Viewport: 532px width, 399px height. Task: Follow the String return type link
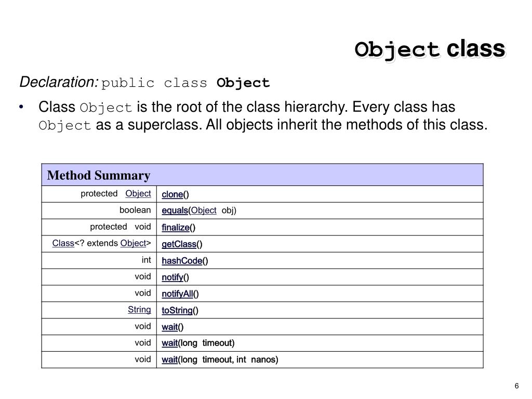click(139, 310)
